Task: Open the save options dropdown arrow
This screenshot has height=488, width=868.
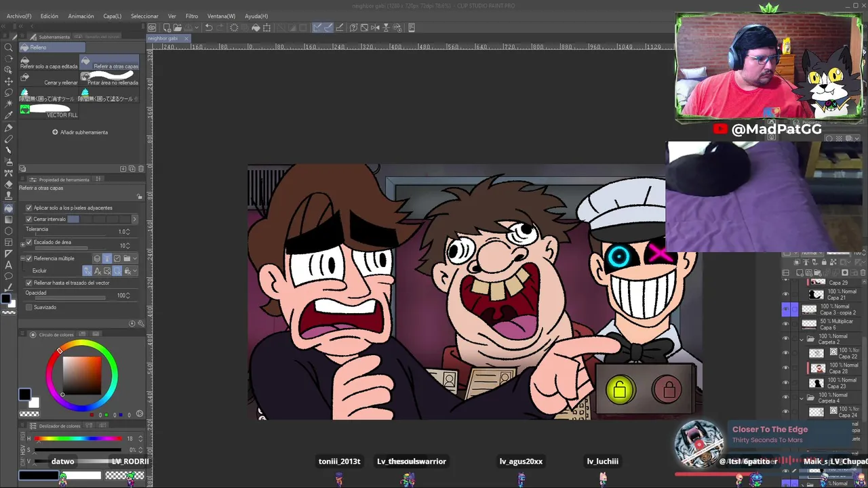Action: [195, 28]
